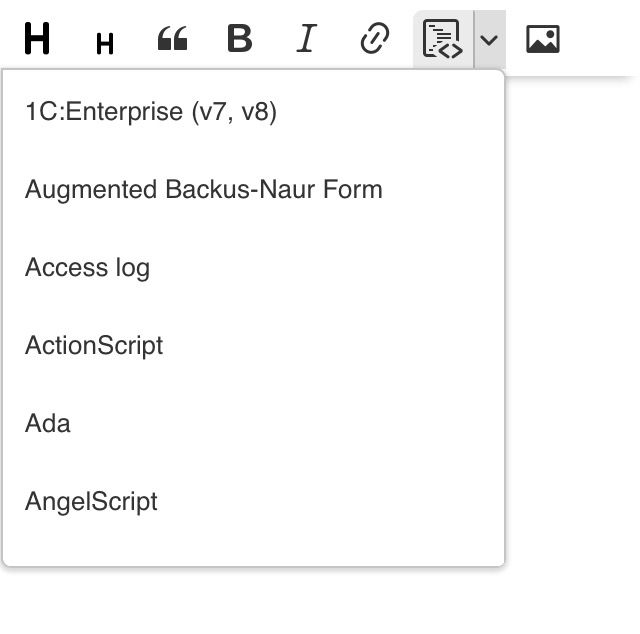
Task: Choose Ada in the language menu
Action: [48, 423]
